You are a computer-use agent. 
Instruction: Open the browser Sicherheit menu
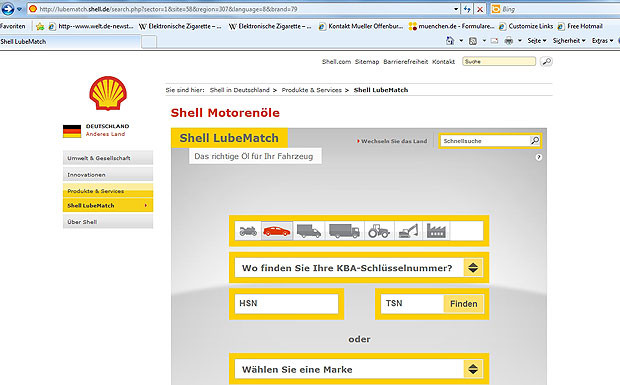(569, 41)
